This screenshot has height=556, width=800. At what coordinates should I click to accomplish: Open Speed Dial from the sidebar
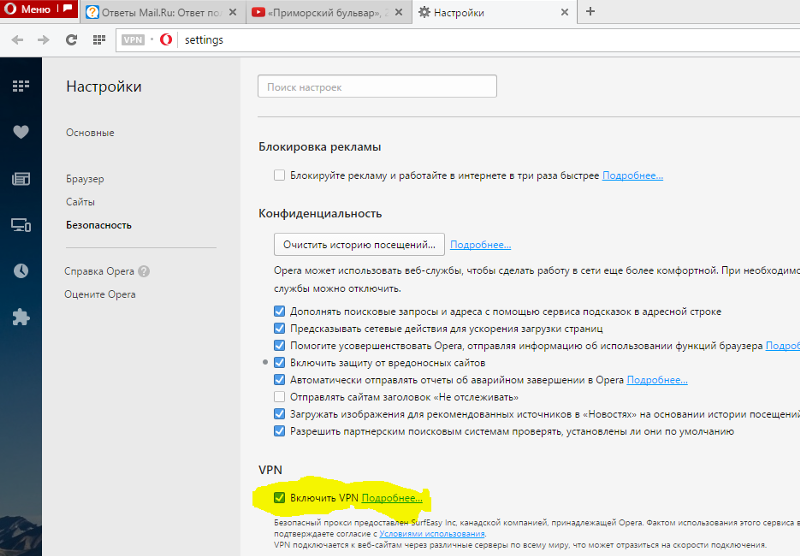click(21, 86)
